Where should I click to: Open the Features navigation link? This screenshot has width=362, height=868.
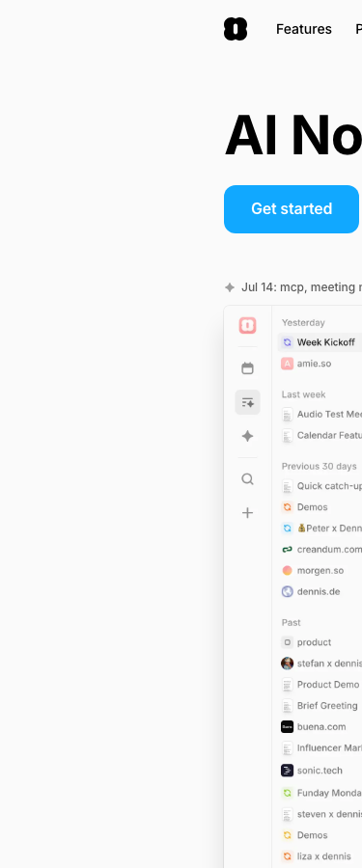(x=304, y=29)
